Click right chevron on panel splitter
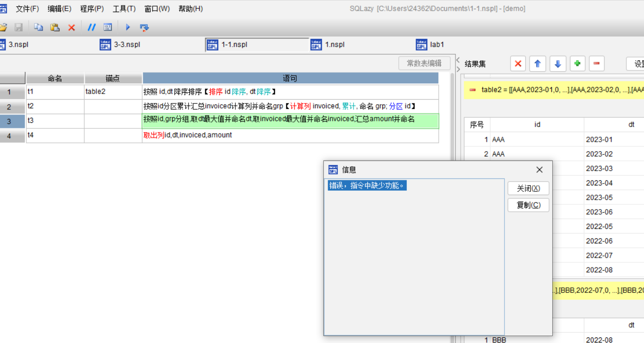Image resolution: width=644 pixels, height=343 pixels. (458, 69)
